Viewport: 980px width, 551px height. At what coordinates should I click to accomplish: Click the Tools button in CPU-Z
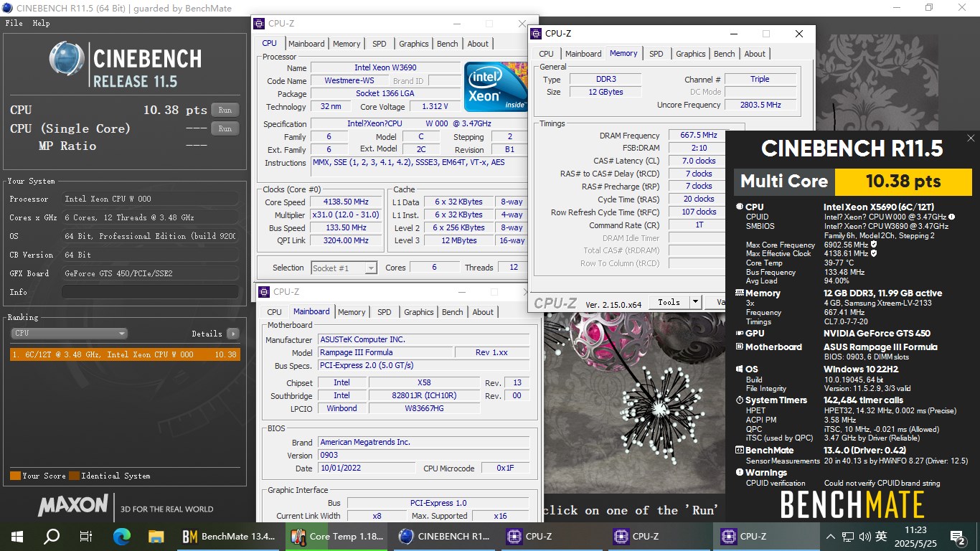669,303
